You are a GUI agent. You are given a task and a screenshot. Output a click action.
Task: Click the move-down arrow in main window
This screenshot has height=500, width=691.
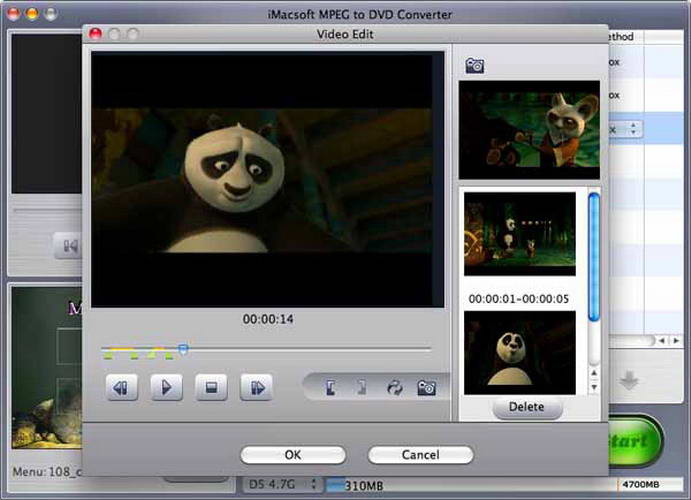pyautogui.click(x=629, y=381)
